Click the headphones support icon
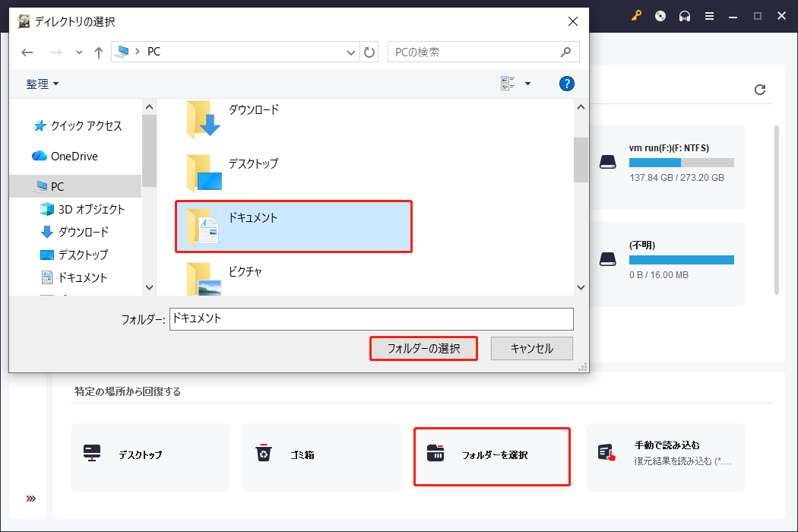This screenshot has height=532, width=798. (x=685, y=16)
